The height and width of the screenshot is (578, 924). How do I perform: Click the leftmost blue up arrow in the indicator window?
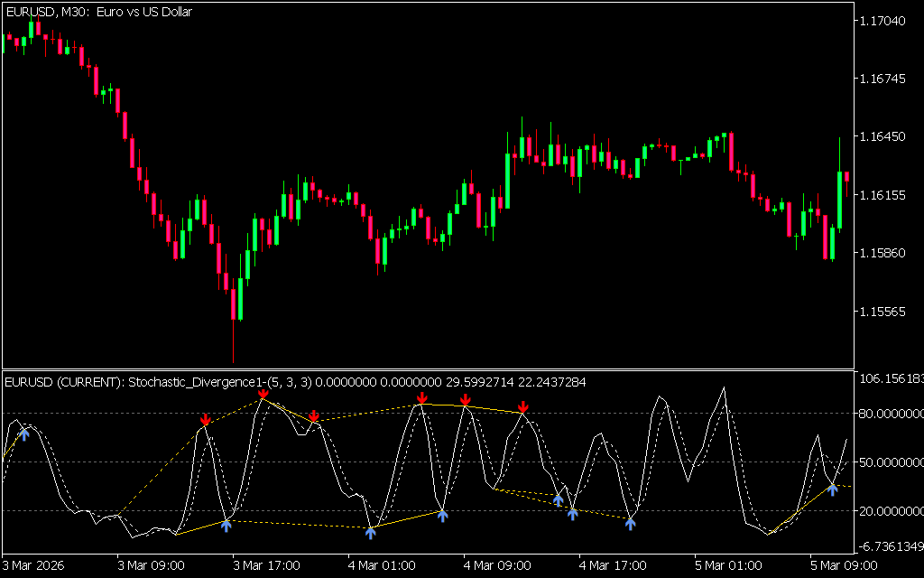24,433
